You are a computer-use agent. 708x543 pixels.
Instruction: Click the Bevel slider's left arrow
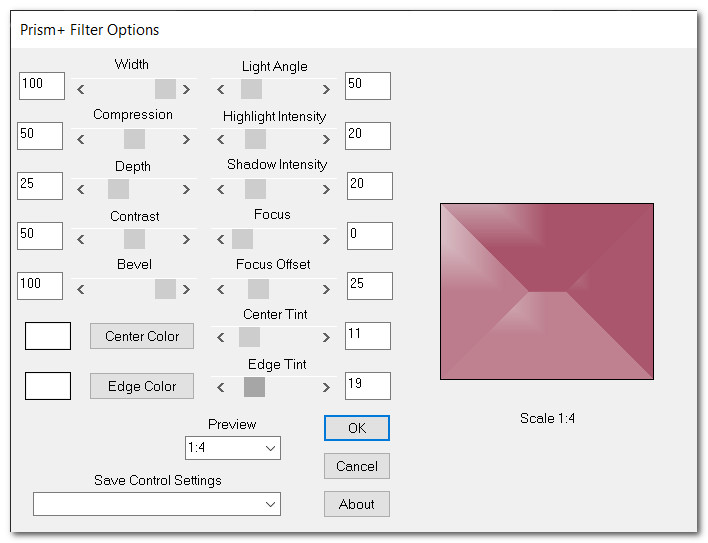pos(81,289)
